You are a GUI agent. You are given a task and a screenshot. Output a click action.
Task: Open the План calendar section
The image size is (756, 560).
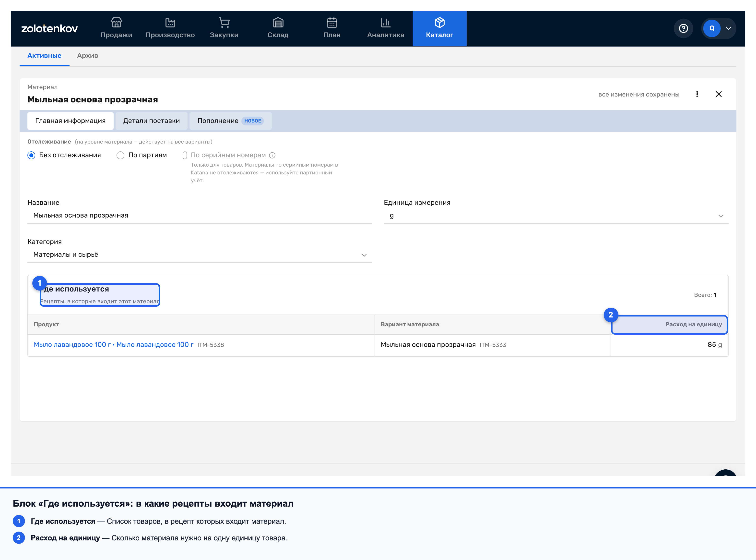pyautogui.click(x=331, y=28)
